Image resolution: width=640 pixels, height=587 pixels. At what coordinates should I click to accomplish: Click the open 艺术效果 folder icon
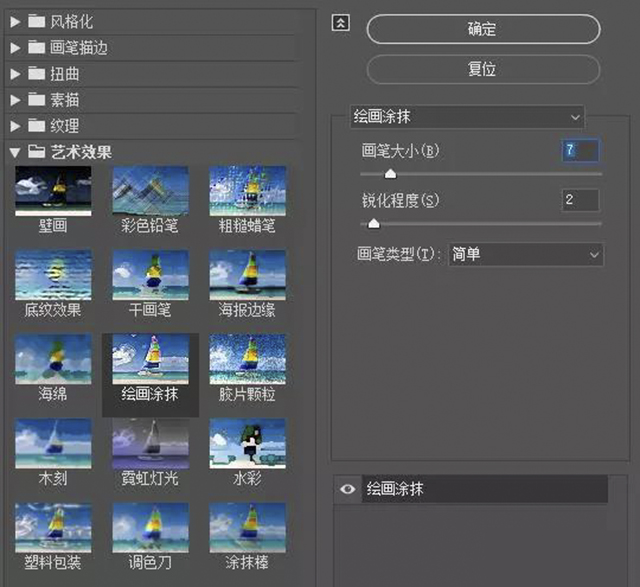[36, 152]
